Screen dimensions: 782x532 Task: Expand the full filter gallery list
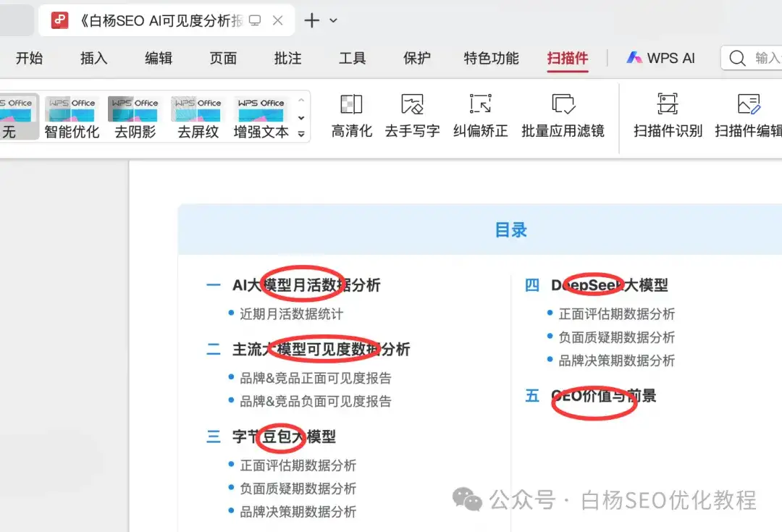tap(301, 134)
